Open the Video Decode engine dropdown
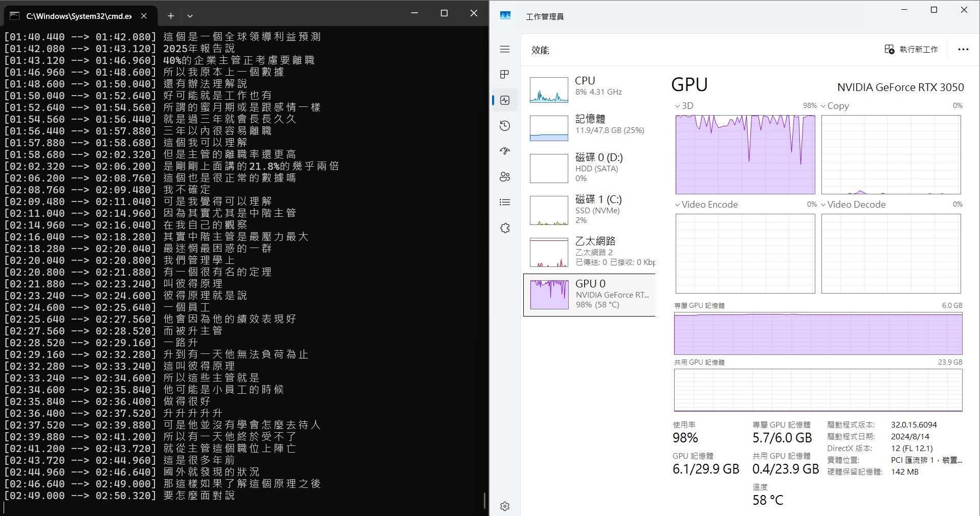Screen dimensions: 980x516 pos(852,205)
